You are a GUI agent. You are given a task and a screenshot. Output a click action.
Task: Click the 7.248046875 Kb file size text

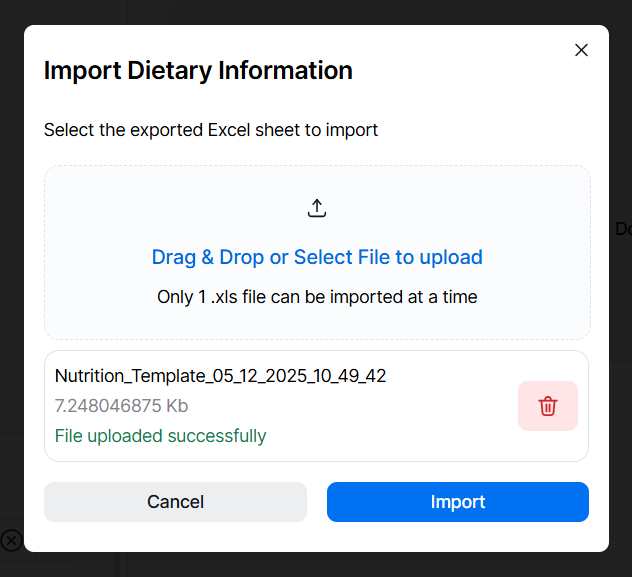[121, 406]
